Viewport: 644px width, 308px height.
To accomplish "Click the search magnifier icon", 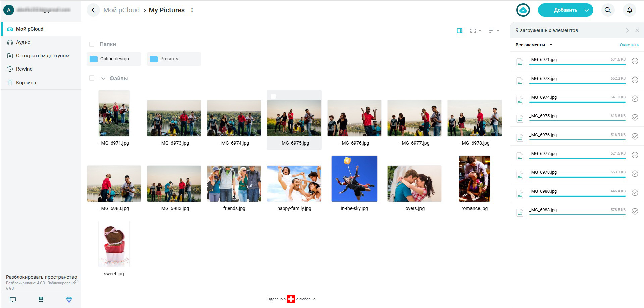I will tap(607, 10).
